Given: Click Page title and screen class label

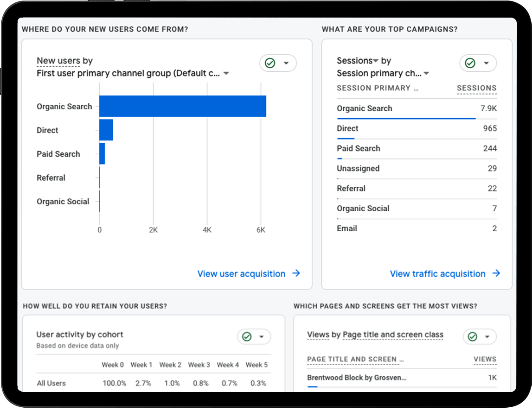Looking at the screenshot, I should pos(393,335).
